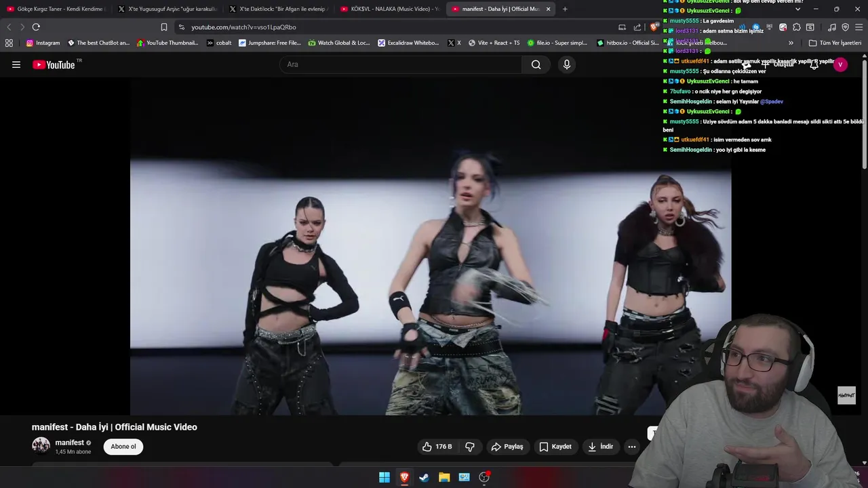Viewport: 868px width, 488px height.
Task: Bookmark this page with bookmark icon
Action: 164,27
